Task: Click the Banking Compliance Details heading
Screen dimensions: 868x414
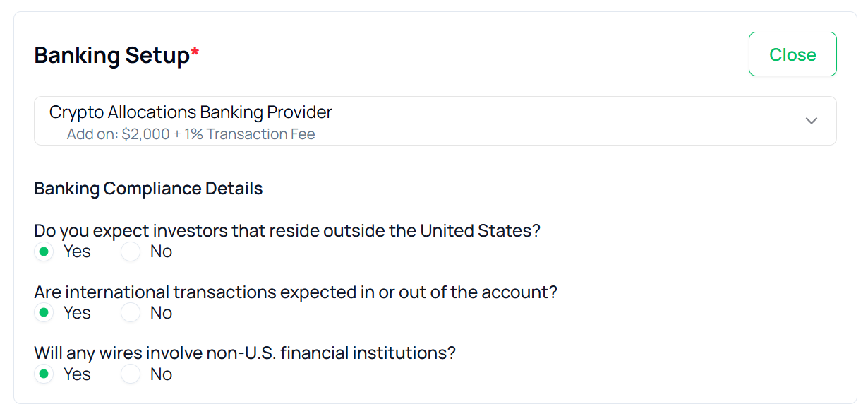Action: click(x=148, y=189)
